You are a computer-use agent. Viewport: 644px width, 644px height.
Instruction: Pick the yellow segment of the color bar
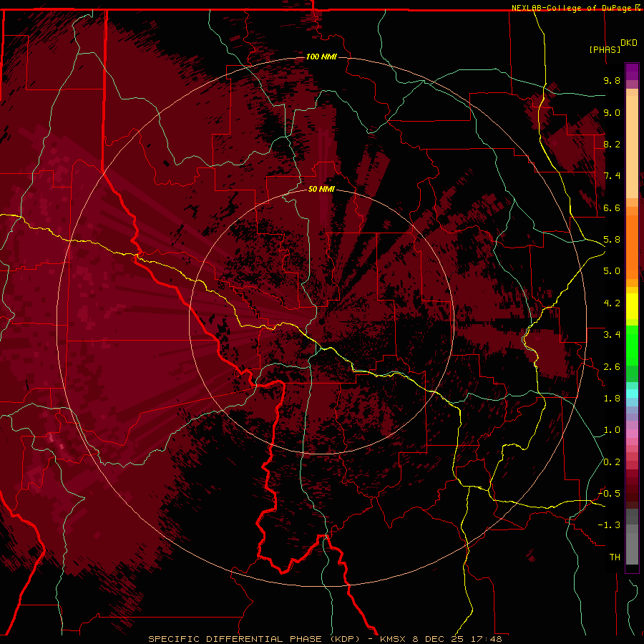pyautogui.click(x=632, y=306)
